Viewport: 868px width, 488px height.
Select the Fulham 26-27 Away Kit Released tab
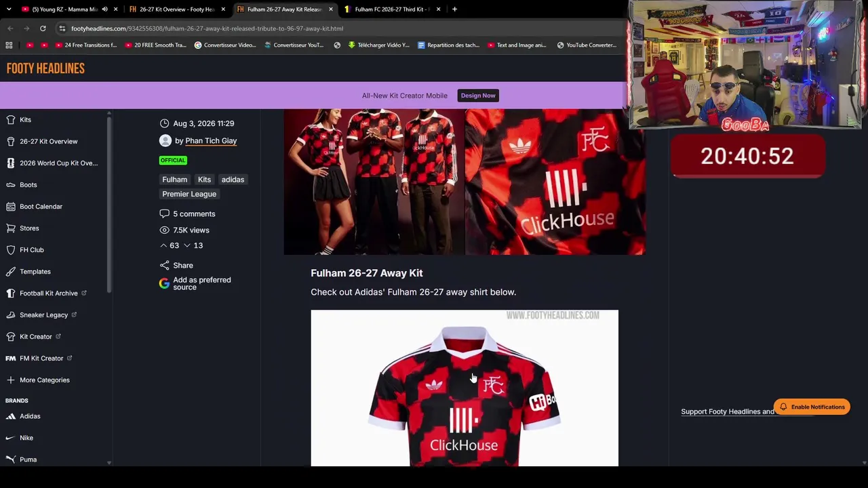click(285, 9)
